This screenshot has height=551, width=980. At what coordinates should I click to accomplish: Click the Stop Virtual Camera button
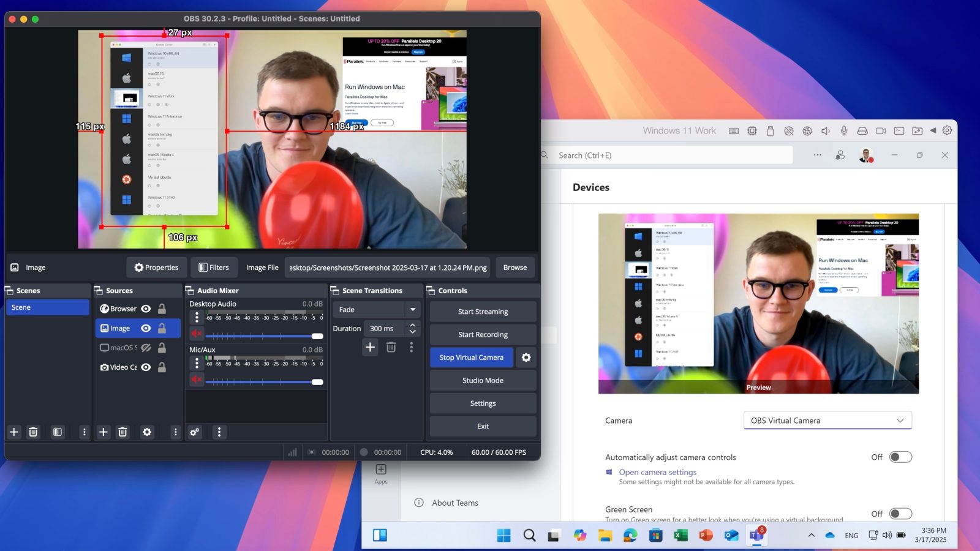[x=471, y=358]
